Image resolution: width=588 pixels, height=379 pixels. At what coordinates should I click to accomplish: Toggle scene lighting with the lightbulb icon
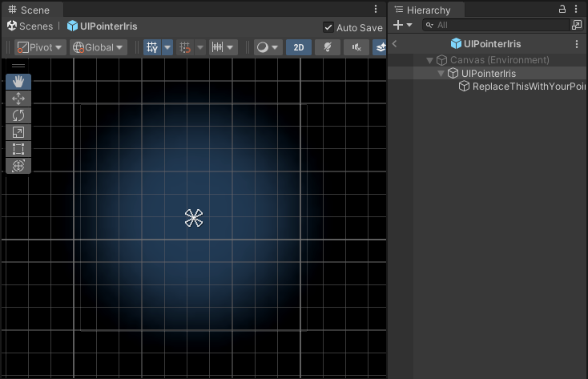tap(327, 47)
